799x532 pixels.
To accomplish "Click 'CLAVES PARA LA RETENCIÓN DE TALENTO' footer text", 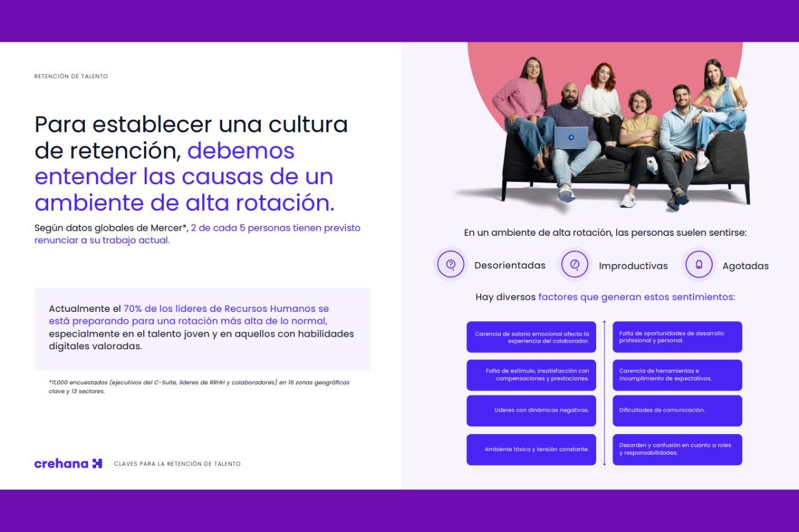I will click(x=177, y=464).
